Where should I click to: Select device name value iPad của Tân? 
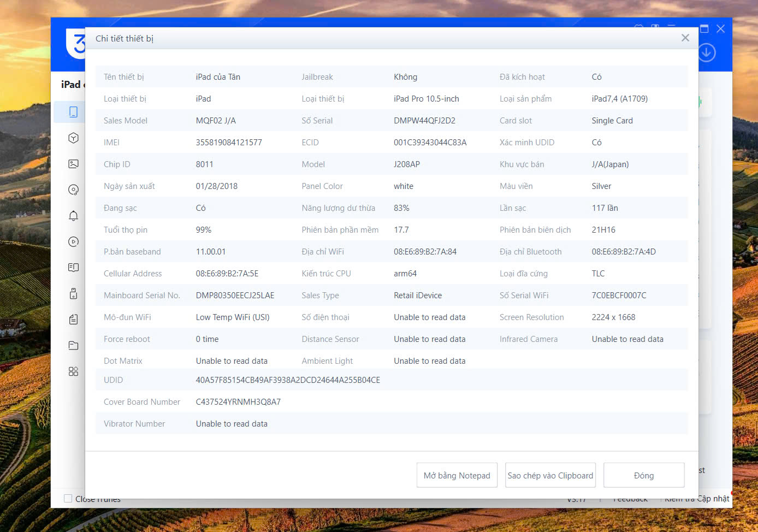coord(218,77)
